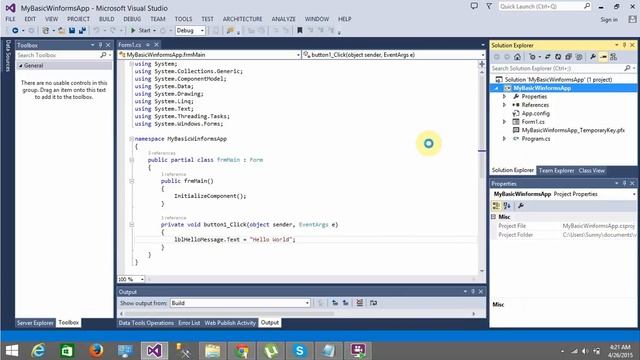Click the Property Pages wrench icon

(521, 206)
